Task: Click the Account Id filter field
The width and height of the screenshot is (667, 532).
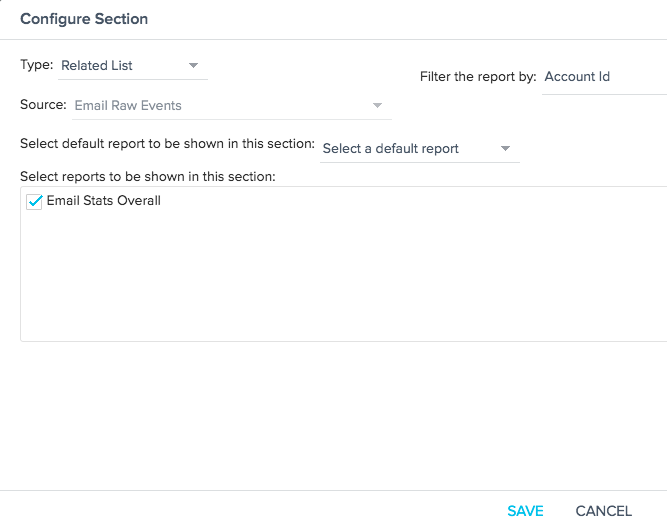Action: coord(604,77)
